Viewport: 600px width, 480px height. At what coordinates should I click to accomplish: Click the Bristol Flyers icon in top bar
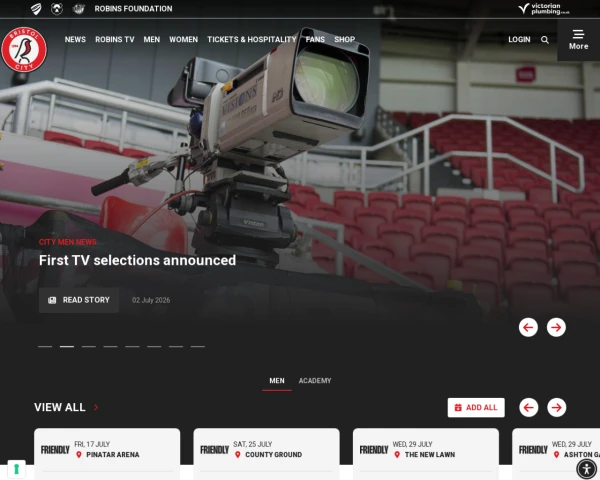[78, 9]
